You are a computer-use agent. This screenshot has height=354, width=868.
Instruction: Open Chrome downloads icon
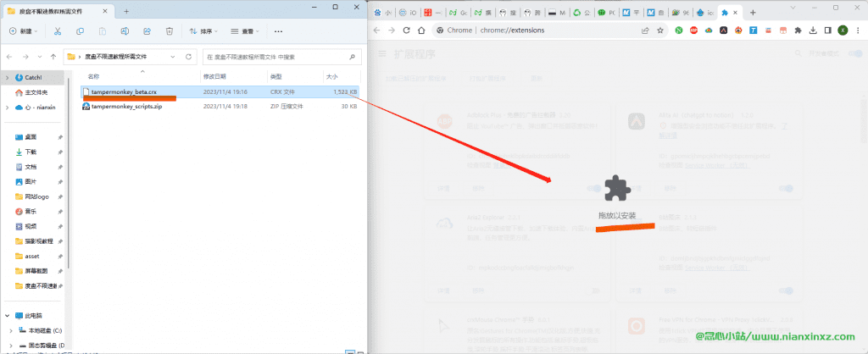click(813, 30)
